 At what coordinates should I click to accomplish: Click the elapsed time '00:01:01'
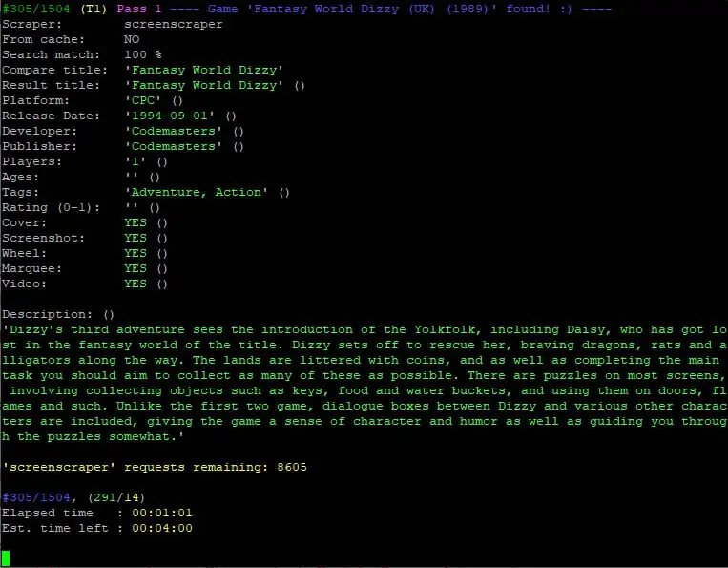[x=161, y=514]
